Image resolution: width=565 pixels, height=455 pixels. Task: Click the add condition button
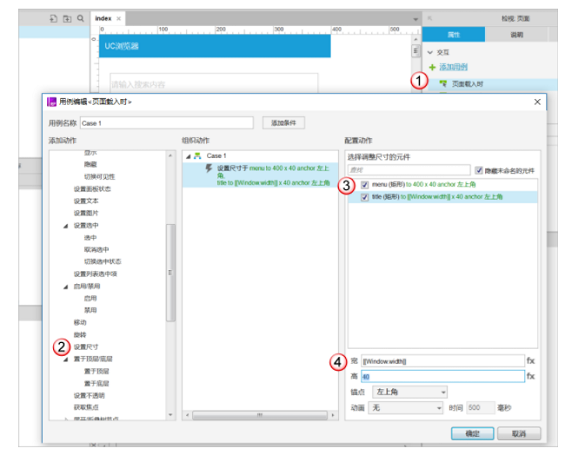click(284, 123)
